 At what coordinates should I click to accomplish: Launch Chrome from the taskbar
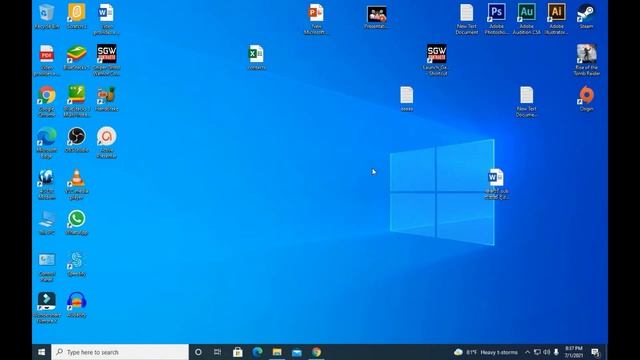[316, 352]
